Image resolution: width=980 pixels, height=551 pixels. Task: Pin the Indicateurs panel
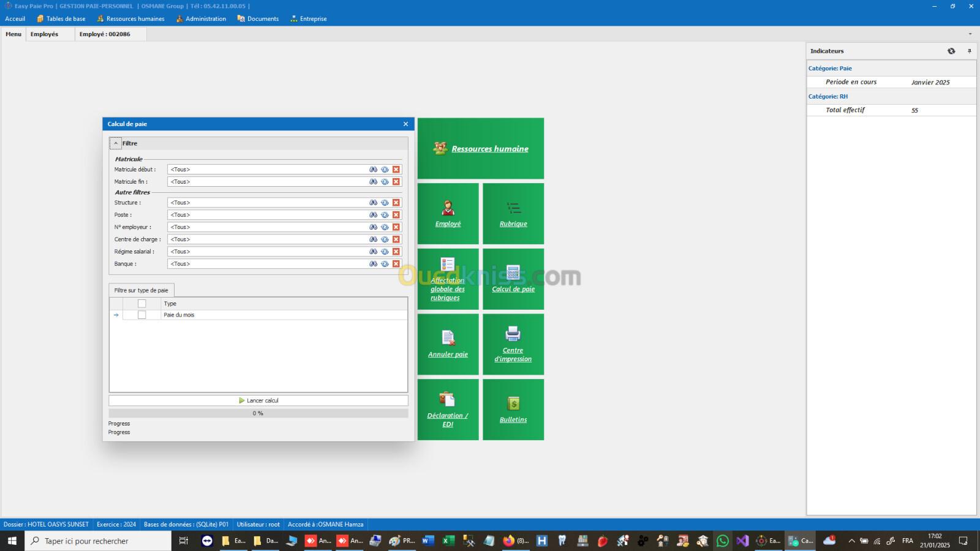point(969,51)
